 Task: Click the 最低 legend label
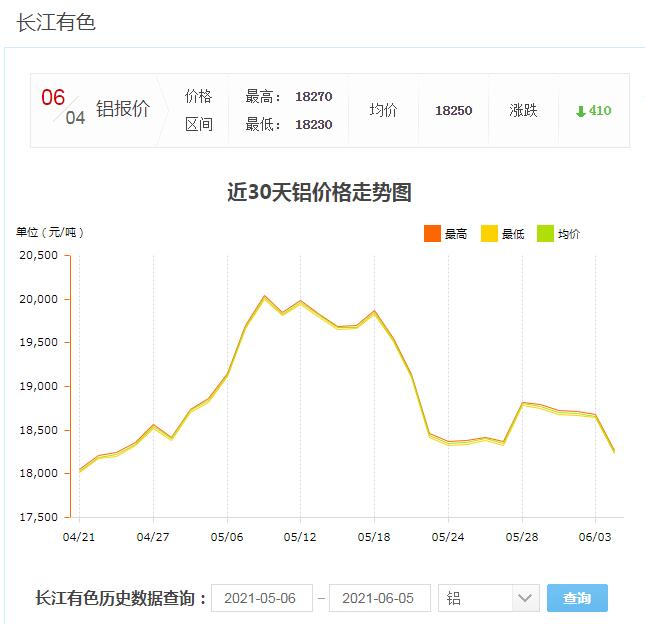coord(513,234)
